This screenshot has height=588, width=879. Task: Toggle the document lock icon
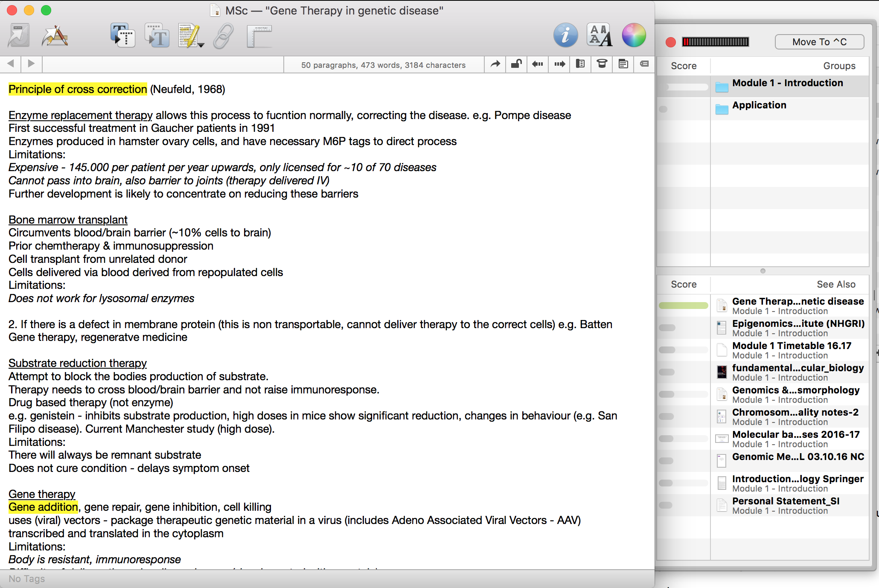click(x=516, y=64)
